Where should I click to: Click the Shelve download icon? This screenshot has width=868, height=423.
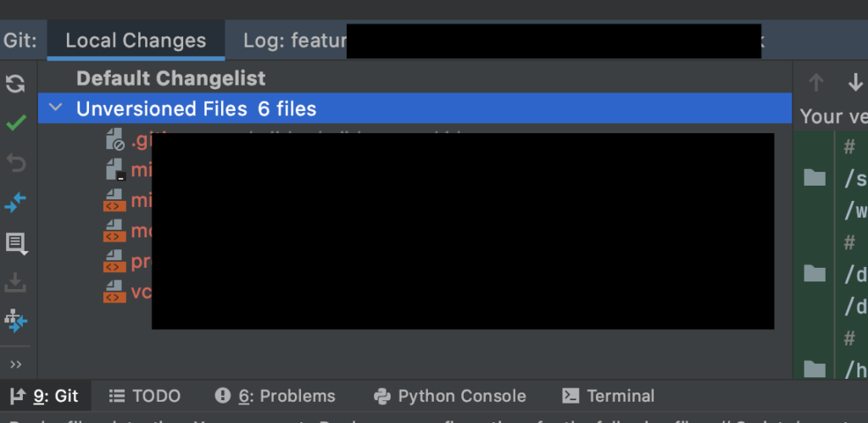(x=15, y=282)
